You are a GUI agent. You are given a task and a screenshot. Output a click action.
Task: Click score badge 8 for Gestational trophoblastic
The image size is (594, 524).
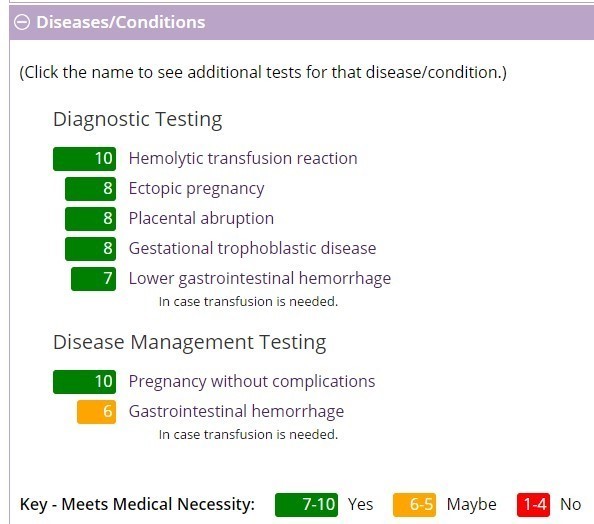pyautogui.click(x=91, y=249)
